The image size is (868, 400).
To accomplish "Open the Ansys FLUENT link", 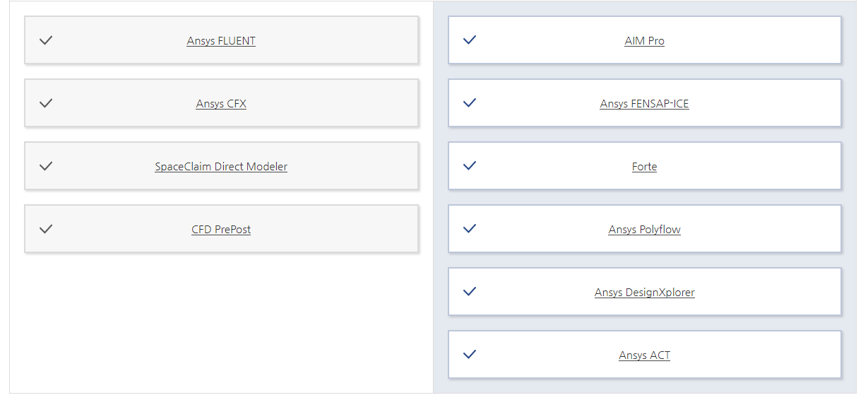I will [221, 41].
